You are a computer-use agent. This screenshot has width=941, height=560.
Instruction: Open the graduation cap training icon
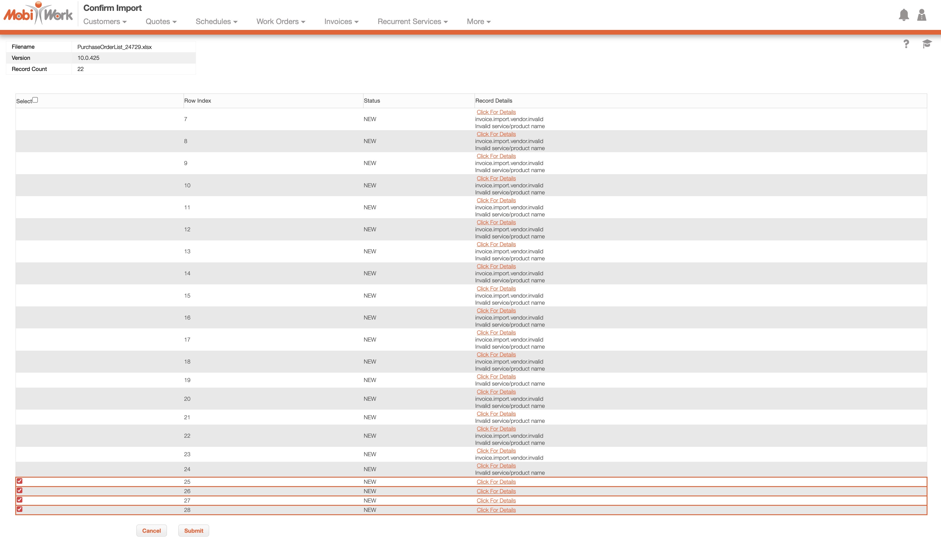927,44
